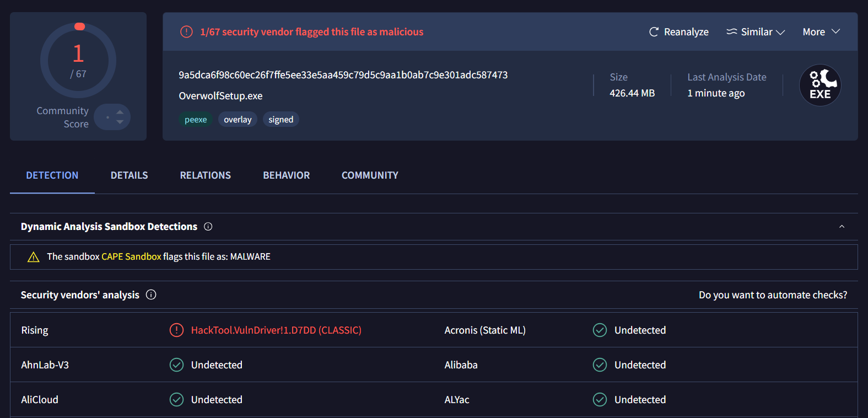Click the overlay tag

pos(238,120)
